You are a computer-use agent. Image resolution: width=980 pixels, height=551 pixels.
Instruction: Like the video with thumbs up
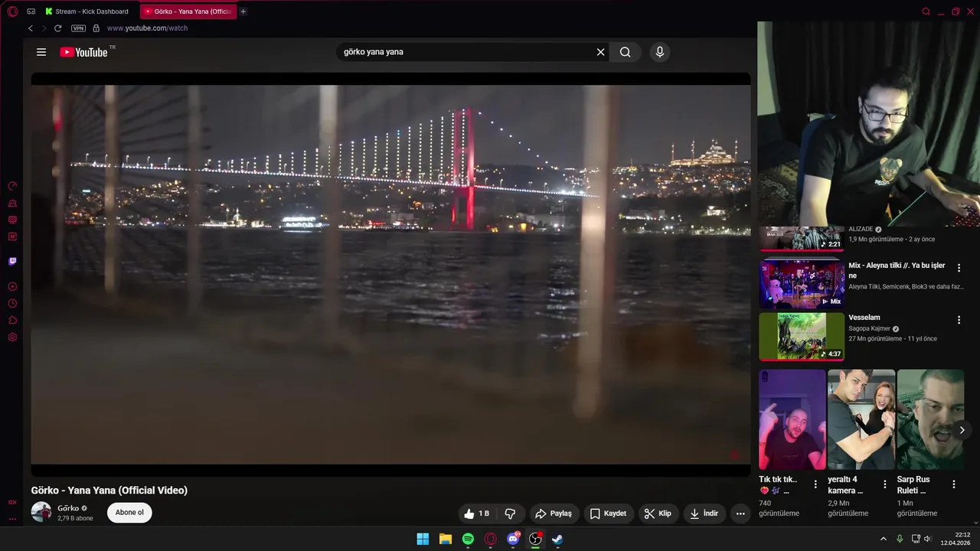[477, 514]
